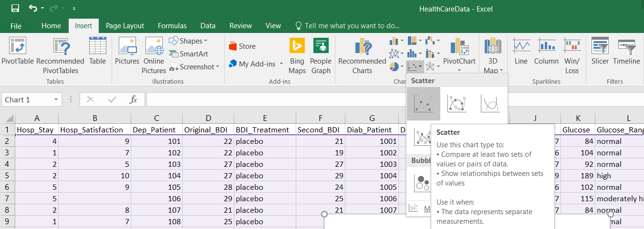Switch to the Formulas tab
Viewport: 644px width, 229px height.
(172, 26)
